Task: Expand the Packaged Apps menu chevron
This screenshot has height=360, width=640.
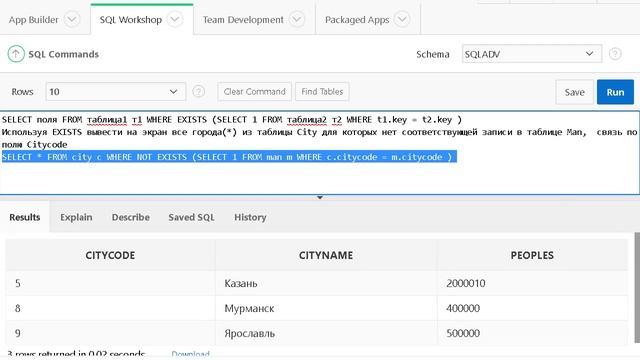Action: point(402,20)
